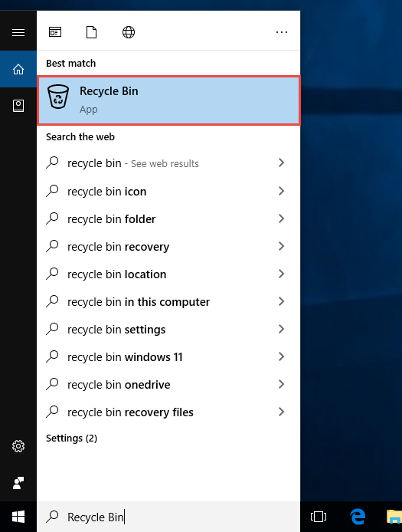The image size is (402, 532).
Task: Open the Feedback icon in sidebar
Action: pos(18,483)
